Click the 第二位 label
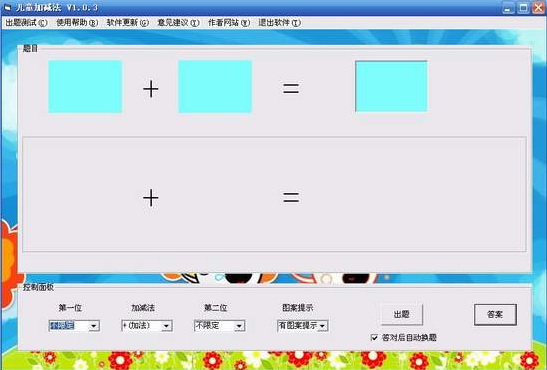 click(x=216, y=308)
